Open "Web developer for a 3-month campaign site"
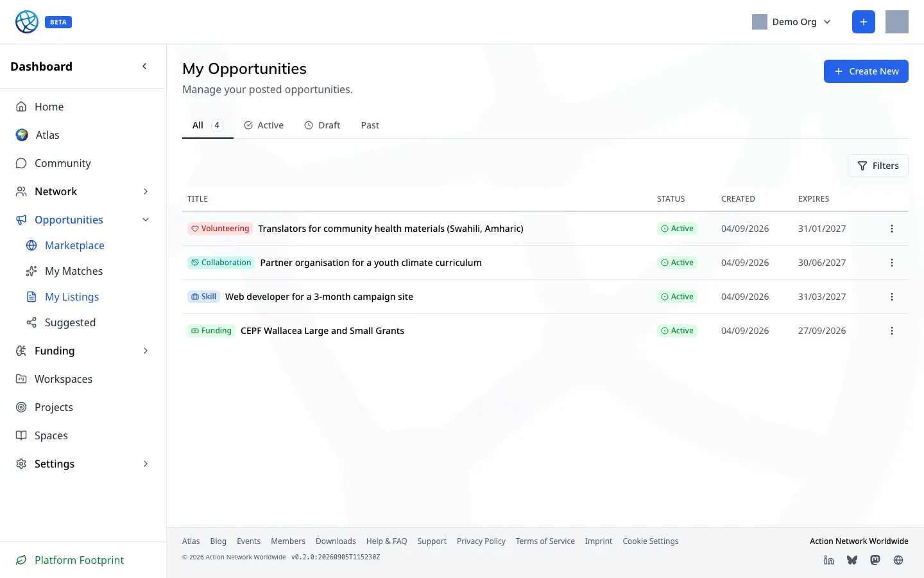Viewport: 924px width, 578px height. click(x=319, y=297)
